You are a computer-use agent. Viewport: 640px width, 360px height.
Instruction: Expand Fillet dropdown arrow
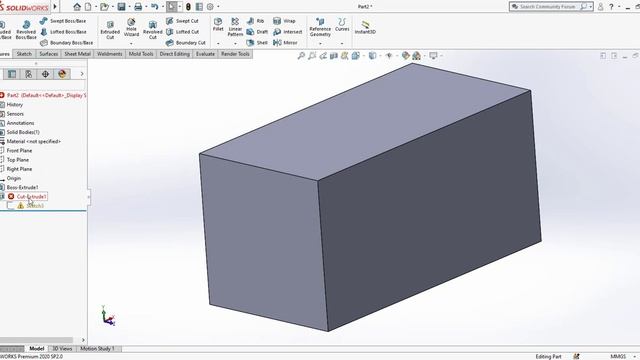pyautogui.click(x=218, y=43)
